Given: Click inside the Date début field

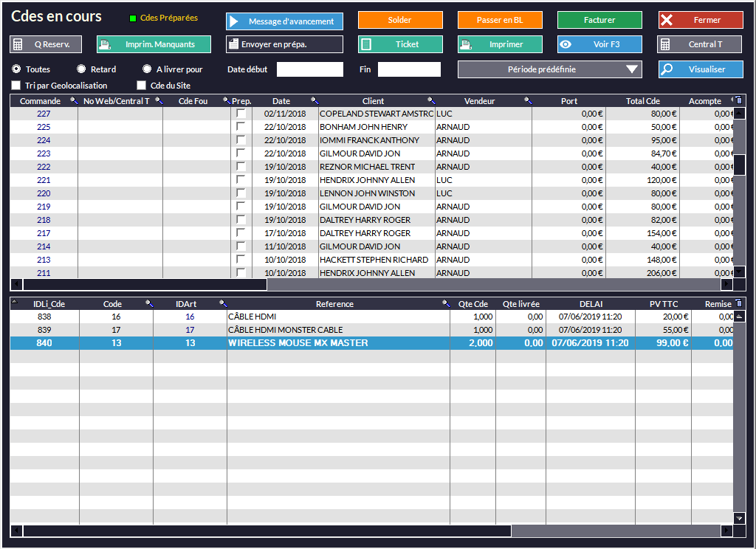Looking at the screenshot, I should tap(309, 69).
